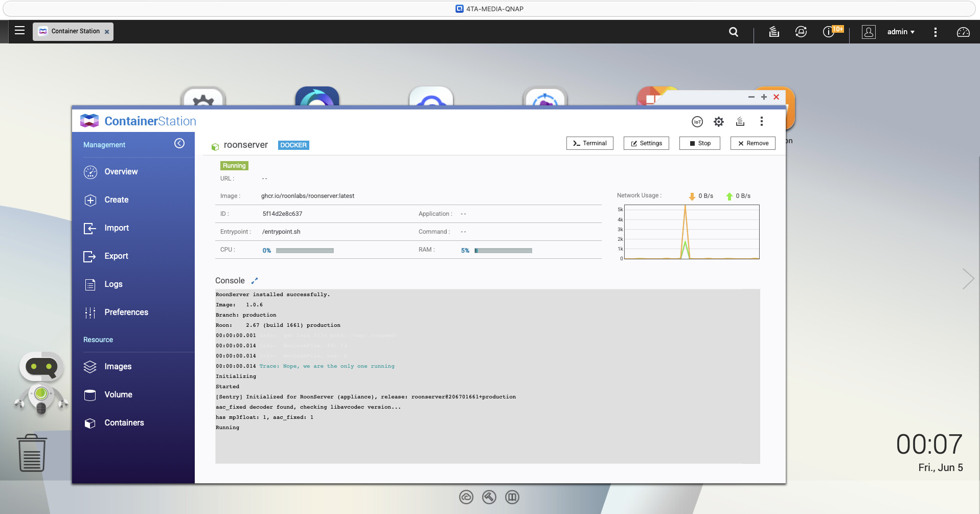Viewport: 980px width, 514px height.
Task: Click the desktop clock showing 00:07
Action: click(929, 444)
